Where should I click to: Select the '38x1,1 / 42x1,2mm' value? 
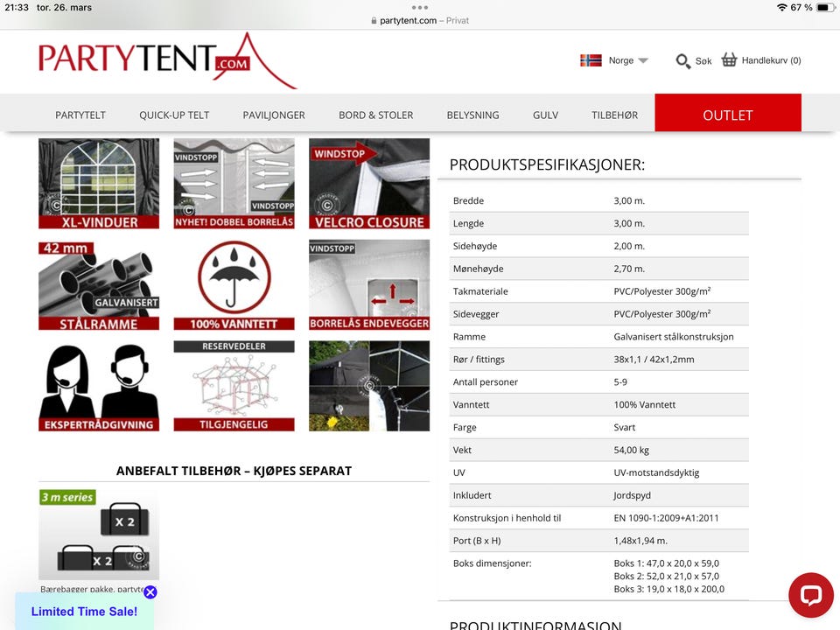654,360
